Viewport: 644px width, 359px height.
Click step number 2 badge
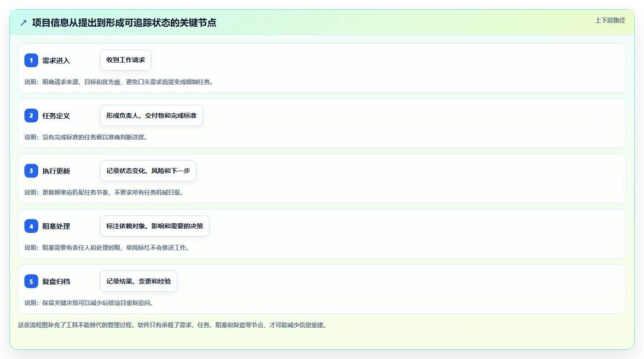[31, 116]
